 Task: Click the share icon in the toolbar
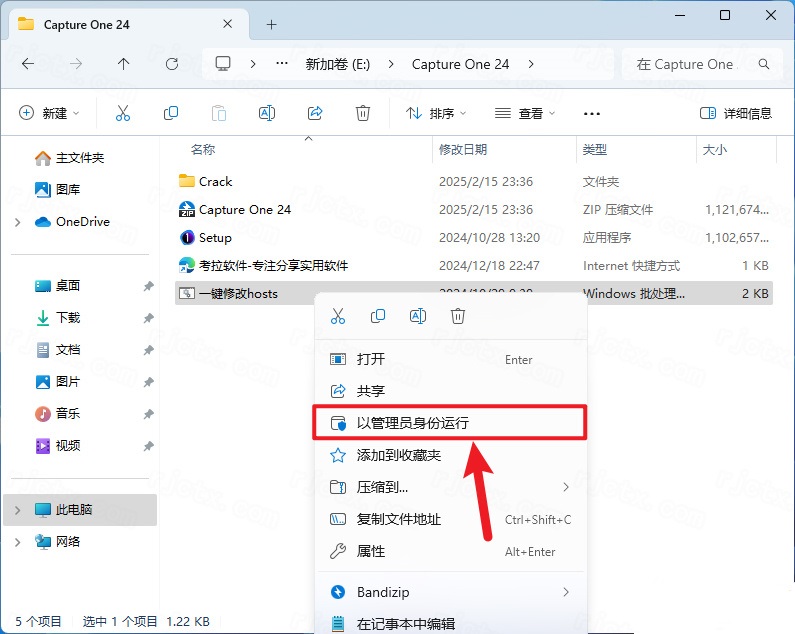315,113
